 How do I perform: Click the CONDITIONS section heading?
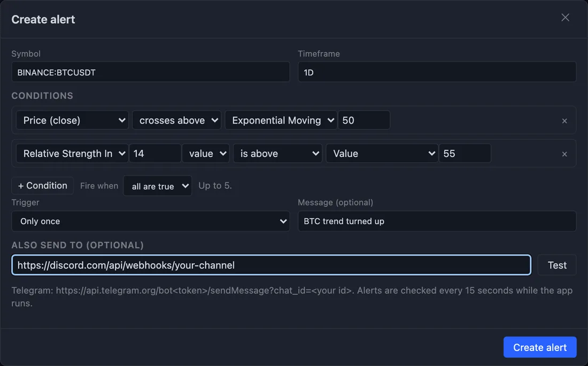[42, 96]
